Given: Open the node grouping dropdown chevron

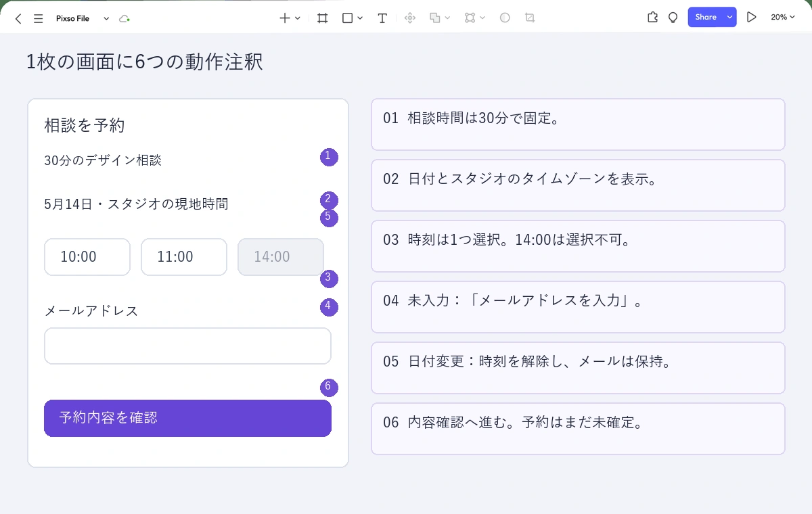Looking at the screenshot, I should [x=482, y=18].
